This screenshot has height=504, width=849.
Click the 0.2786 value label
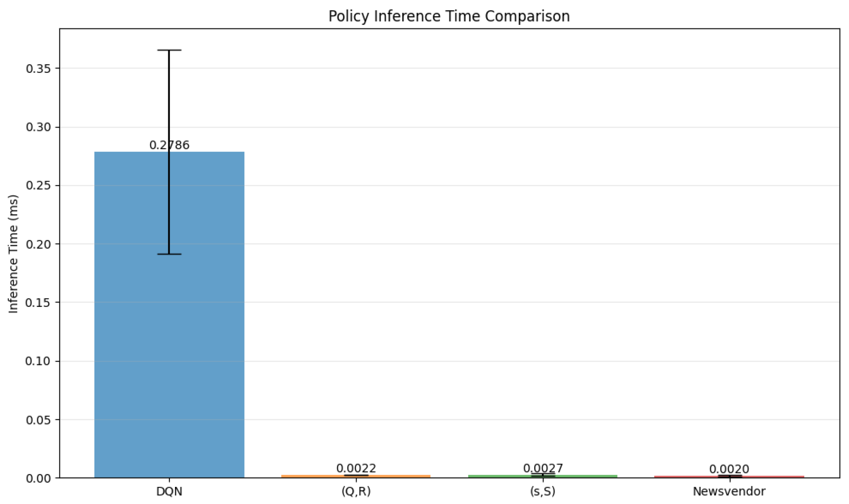click(x=169, y=145)
